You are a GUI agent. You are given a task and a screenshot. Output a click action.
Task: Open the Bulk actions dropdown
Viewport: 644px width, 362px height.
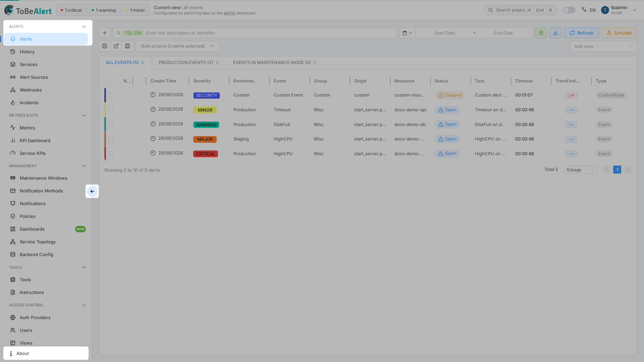coord(178,46)
